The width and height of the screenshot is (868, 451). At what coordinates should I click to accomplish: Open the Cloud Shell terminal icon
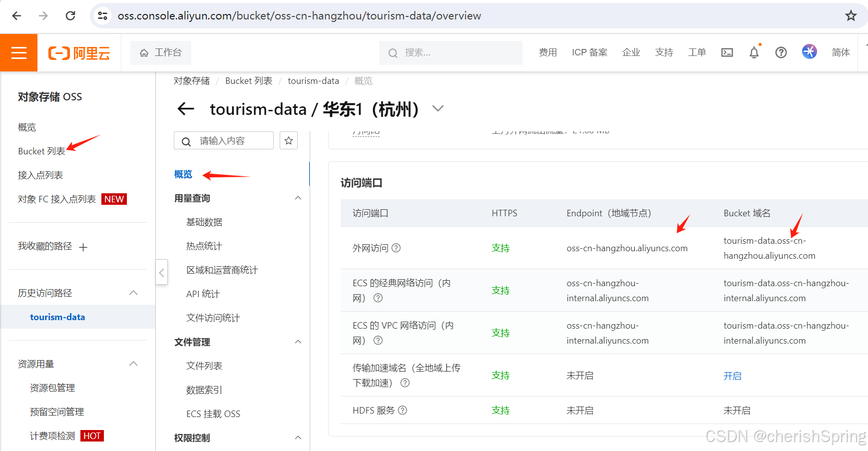tap(727, 52)
